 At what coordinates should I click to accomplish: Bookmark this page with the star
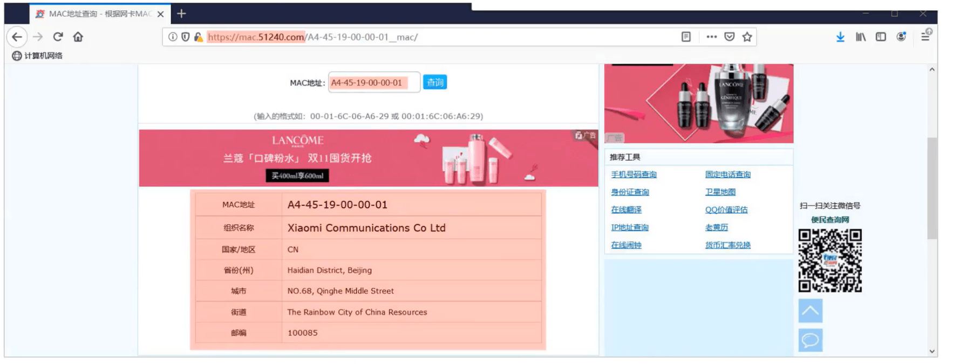(x=747, y=37)
